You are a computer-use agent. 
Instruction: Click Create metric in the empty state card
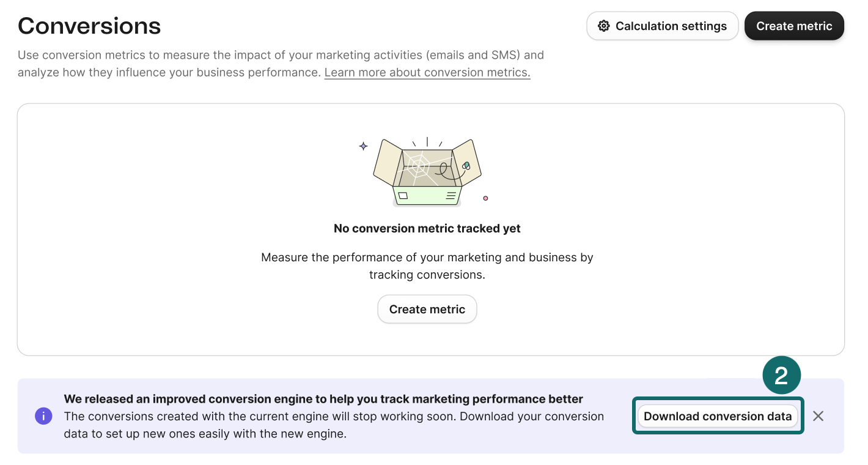coord(427,309)
